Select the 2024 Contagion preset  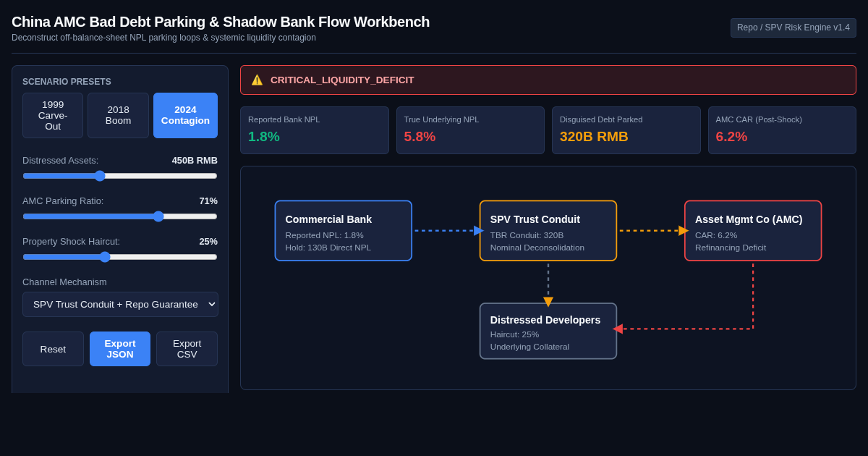coord(185,115)
